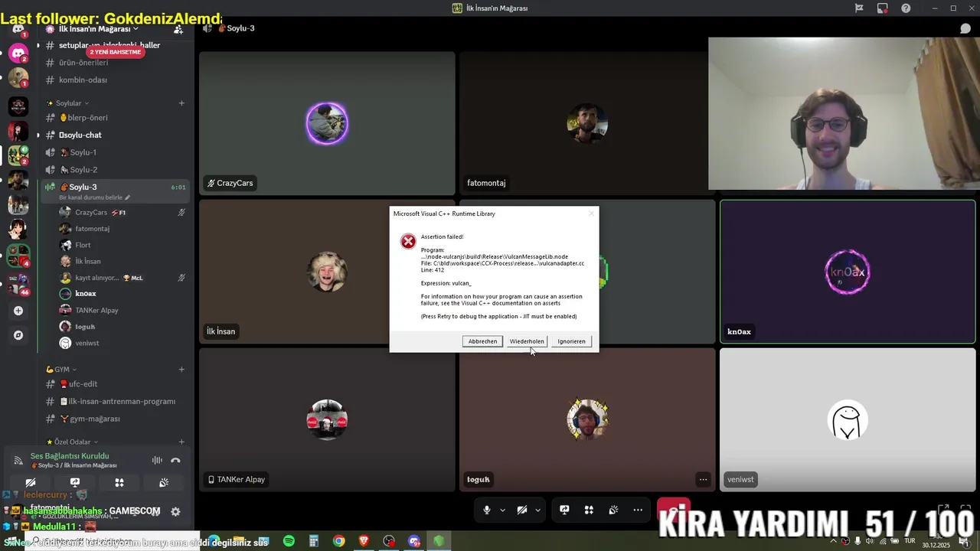Click the Ignorieren button in the dialog
980x551 pixels.
click(x=571, y=341)
